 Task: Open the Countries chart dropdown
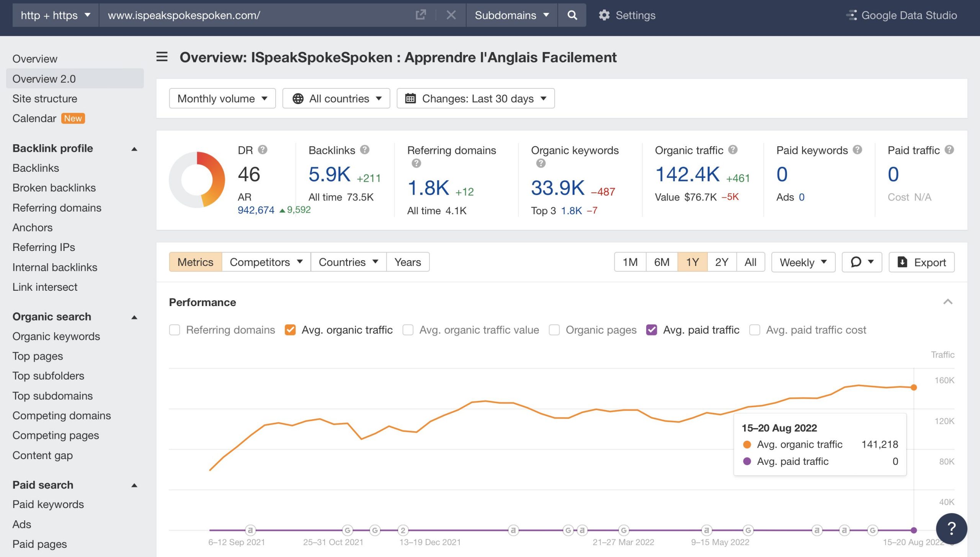[348, 262]
